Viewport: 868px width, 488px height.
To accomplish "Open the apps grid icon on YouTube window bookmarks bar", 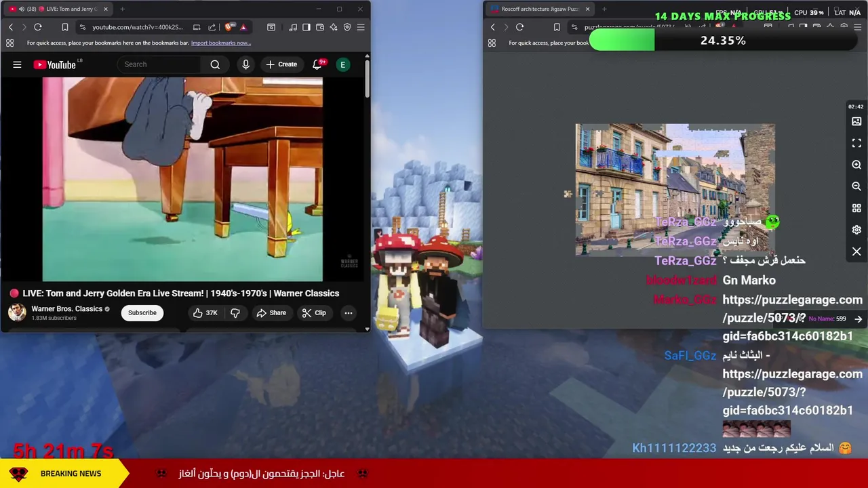I will (x=10, y=43).
